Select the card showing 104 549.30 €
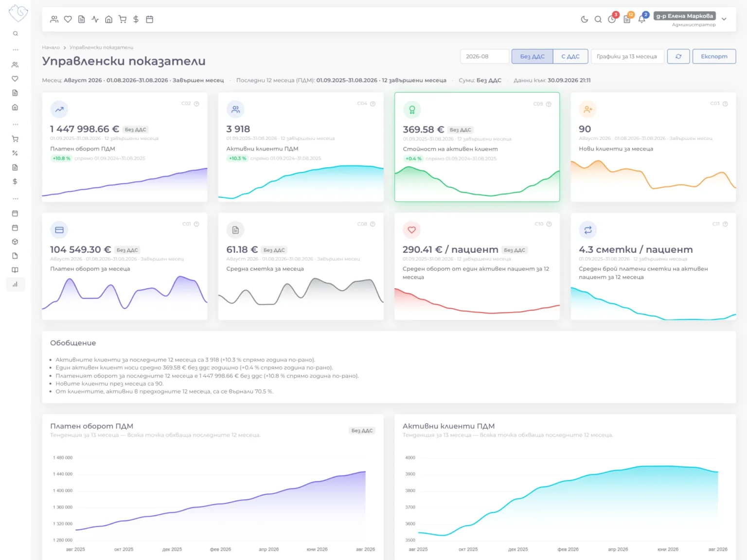 124,266
